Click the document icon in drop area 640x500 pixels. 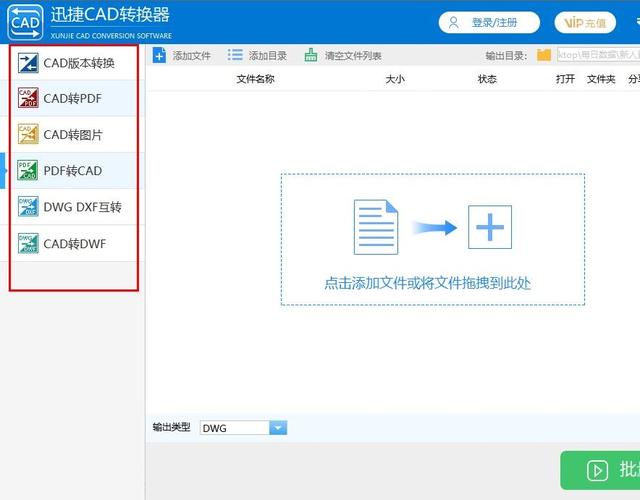click(x=376, y=227)
